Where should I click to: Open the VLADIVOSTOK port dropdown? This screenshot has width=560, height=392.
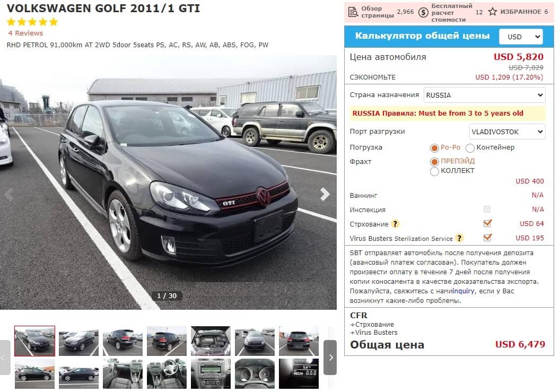tap(507, 132)
